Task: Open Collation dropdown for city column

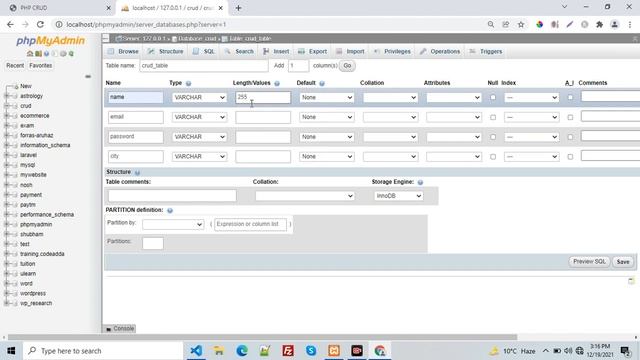Action: [x=390, y=156]
